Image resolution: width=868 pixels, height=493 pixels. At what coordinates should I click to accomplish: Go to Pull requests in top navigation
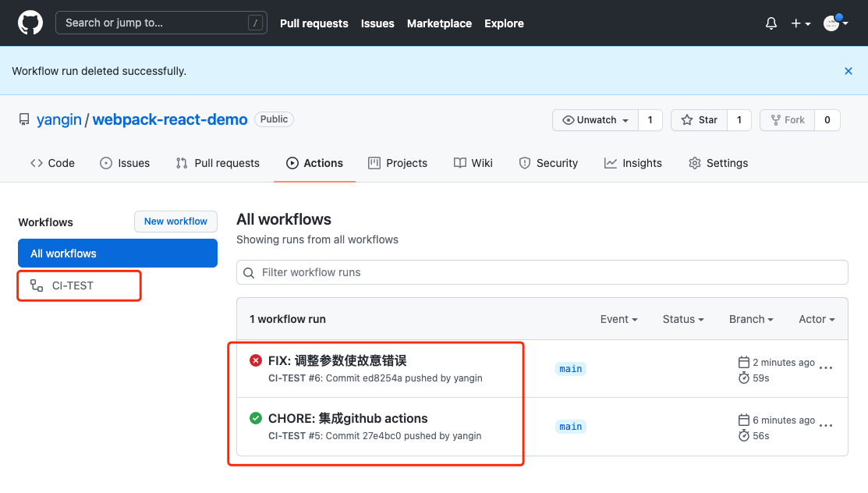(314, 23)
